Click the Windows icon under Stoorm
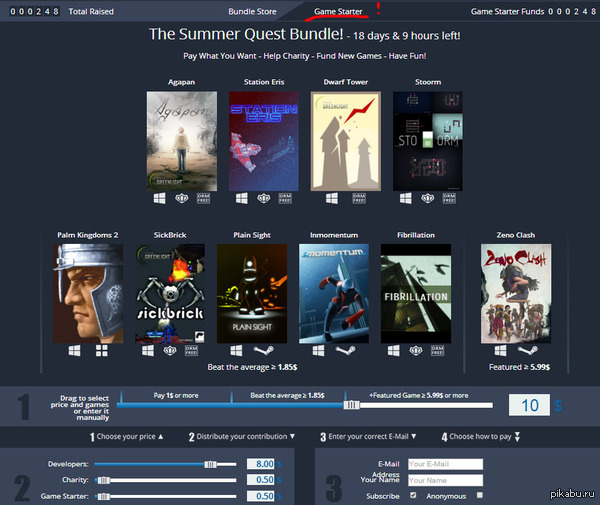Image resolution: width=600 pixels, height=505 pixels. [406, 198]
